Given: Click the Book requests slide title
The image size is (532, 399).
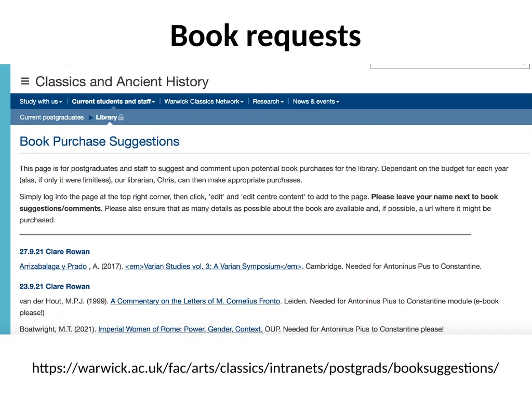Looking at the screenshot, I should (265, 36).
